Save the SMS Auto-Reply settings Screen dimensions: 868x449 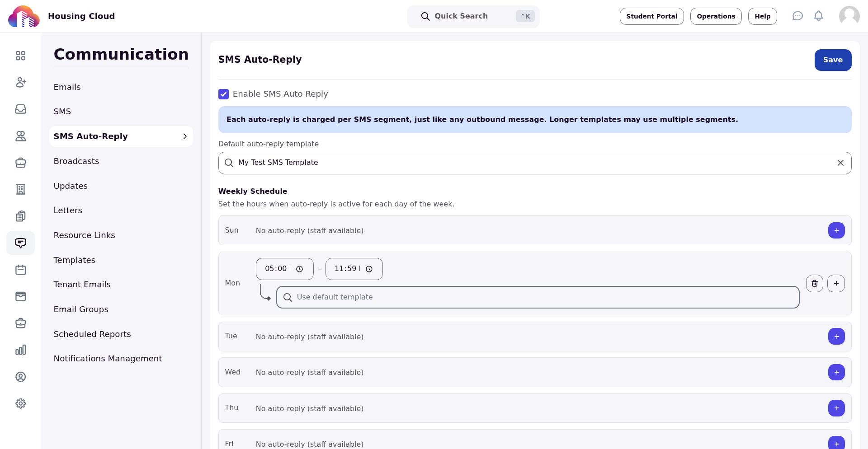(833, 60)
